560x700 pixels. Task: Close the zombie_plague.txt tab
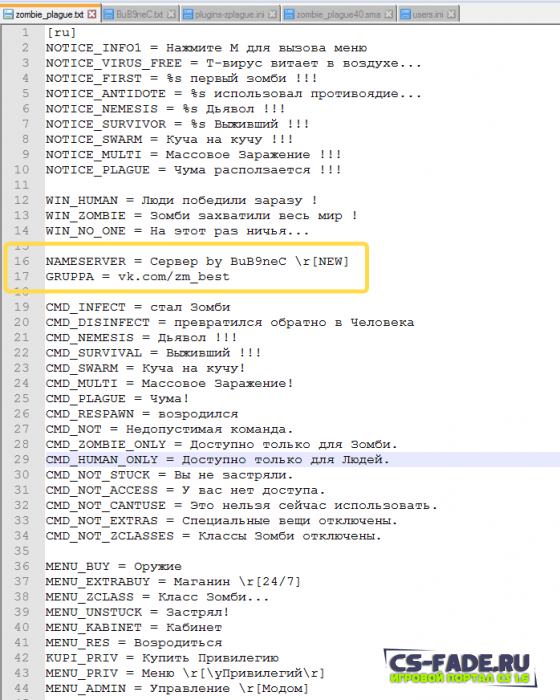pyautogui.click(x=92, y=14)
